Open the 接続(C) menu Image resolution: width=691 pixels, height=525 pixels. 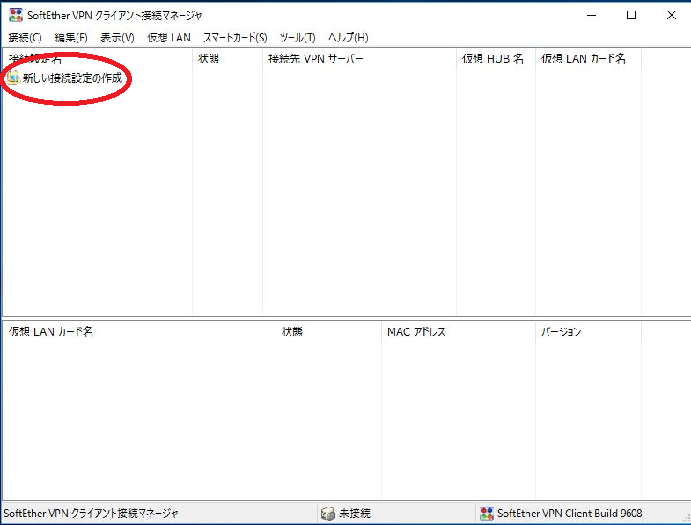click(25, 37)
